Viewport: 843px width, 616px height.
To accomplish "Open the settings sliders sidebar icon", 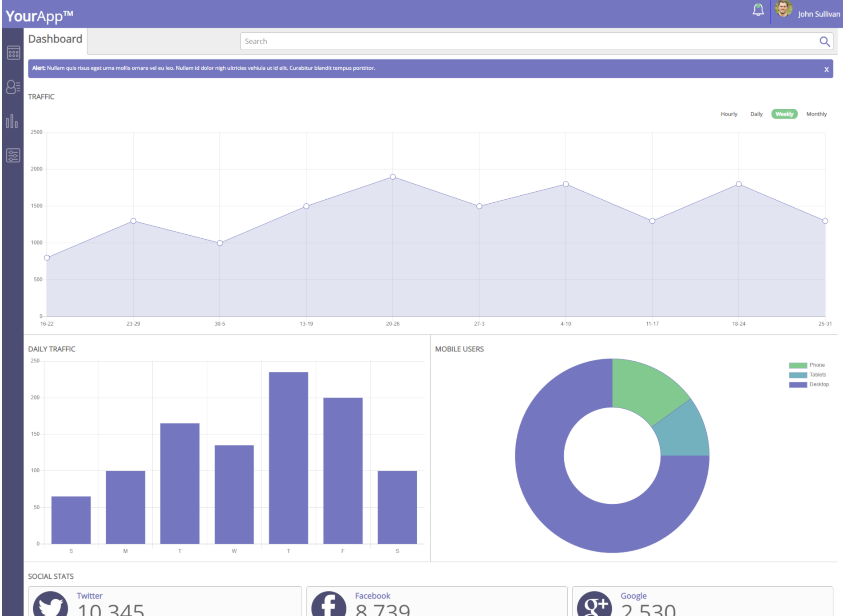I will tap(13, 155).
